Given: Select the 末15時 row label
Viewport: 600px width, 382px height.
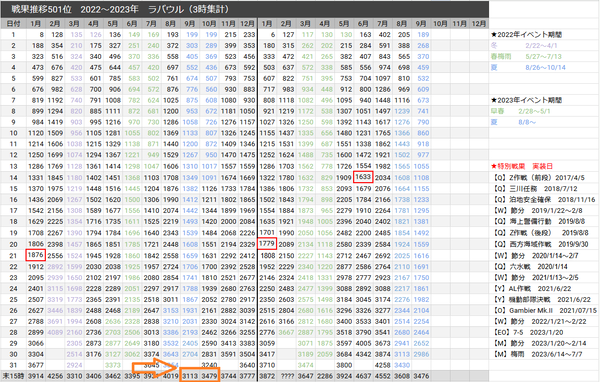Looking at the screenshot, I should 13,376.
